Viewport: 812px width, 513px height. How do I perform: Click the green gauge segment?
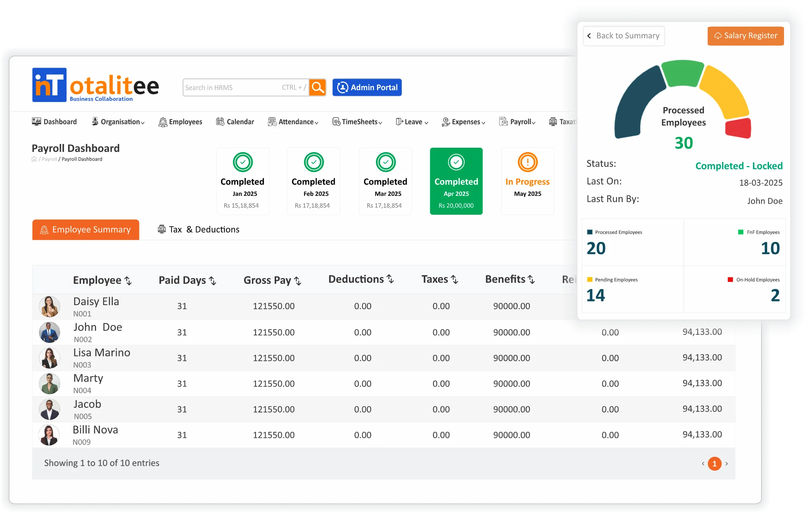click(682, 73)
